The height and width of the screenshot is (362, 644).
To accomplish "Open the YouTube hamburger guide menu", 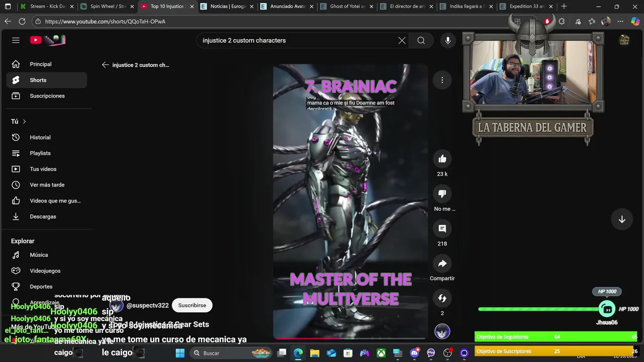I will click(x=16, y=40).
